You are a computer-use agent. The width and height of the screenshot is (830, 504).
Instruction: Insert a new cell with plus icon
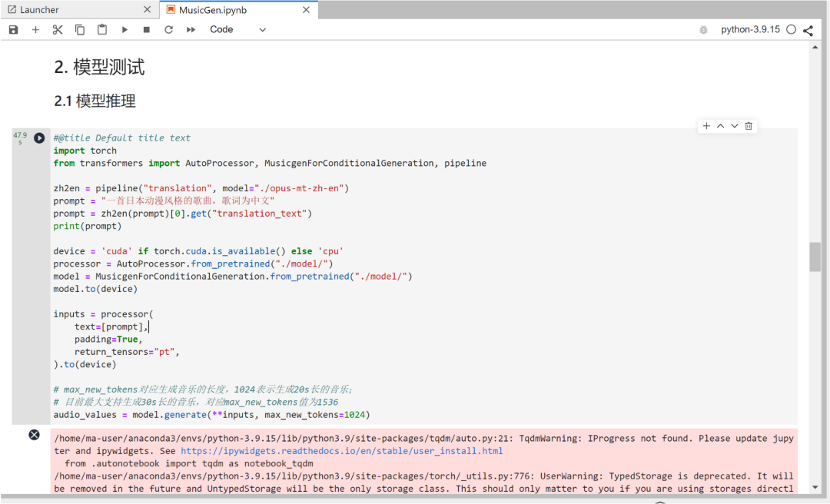[35, 30]
